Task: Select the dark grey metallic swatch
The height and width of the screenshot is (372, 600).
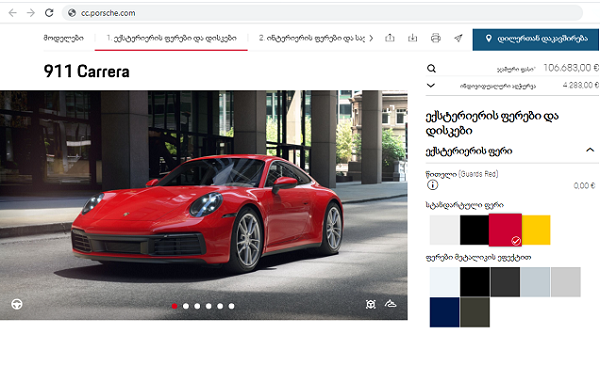Action: (505, 282)
